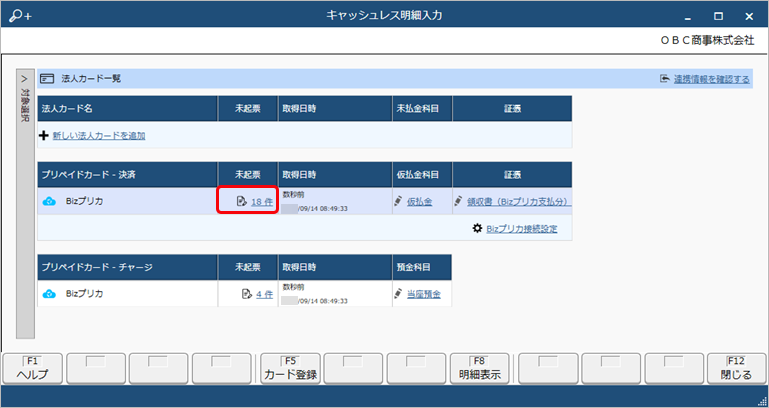Click cloud icon beside Bizプリカ in チャージ section
The height and width of the screenshot is (408, 769).
(x=48, y=293)
